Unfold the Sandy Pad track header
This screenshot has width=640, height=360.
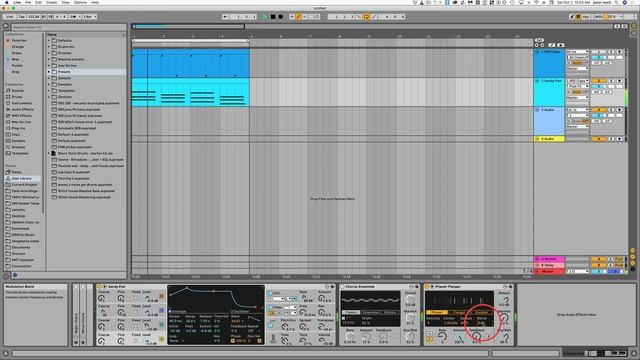pos(537,81)
